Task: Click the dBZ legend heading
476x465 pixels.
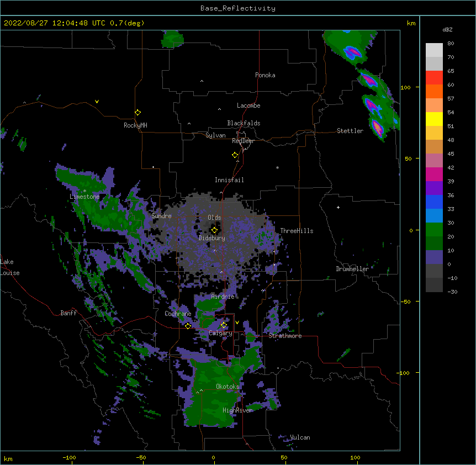Action: [447, 29]
